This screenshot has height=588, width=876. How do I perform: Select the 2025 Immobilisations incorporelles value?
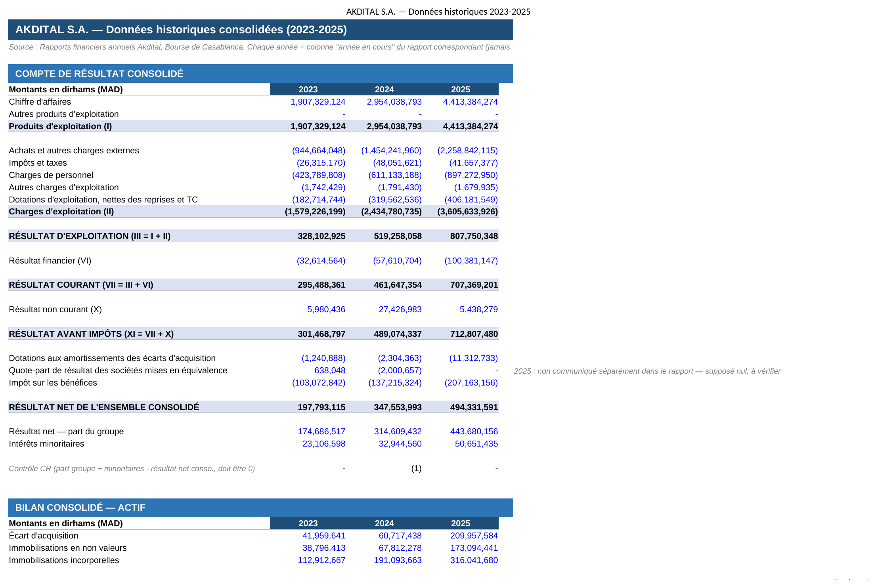(x=474, y=560)
